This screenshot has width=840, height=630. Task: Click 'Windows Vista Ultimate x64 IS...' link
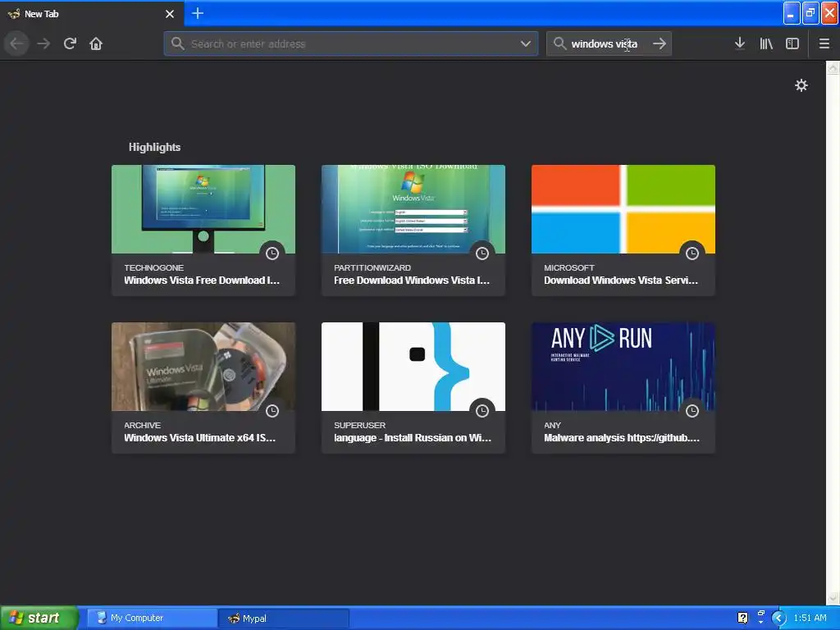(199, 438)
